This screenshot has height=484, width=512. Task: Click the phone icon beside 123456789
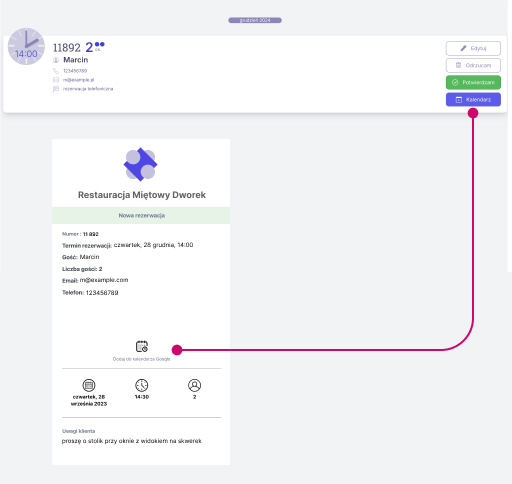(x=56, y=71)
